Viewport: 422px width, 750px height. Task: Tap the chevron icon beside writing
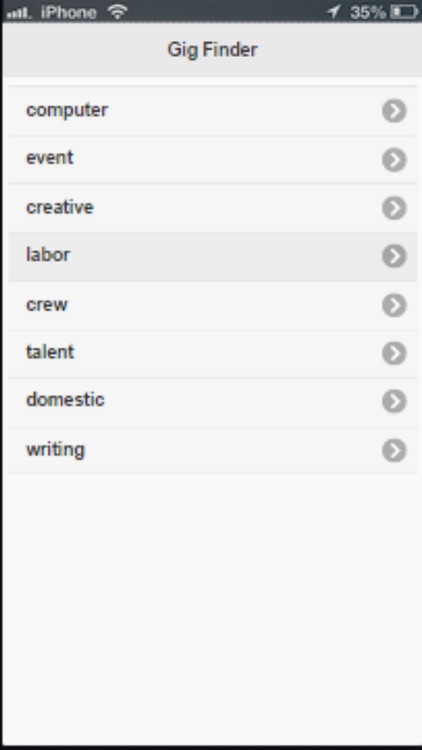(394, 450)
